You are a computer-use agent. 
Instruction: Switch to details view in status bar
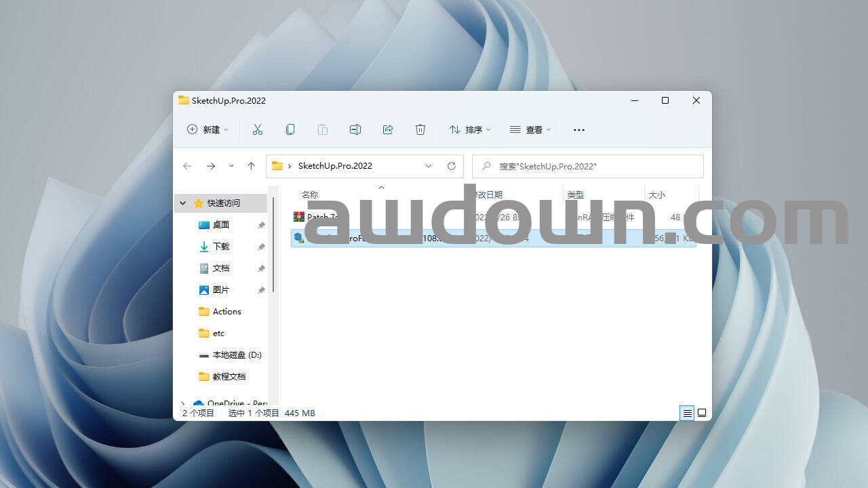(687, 413)
